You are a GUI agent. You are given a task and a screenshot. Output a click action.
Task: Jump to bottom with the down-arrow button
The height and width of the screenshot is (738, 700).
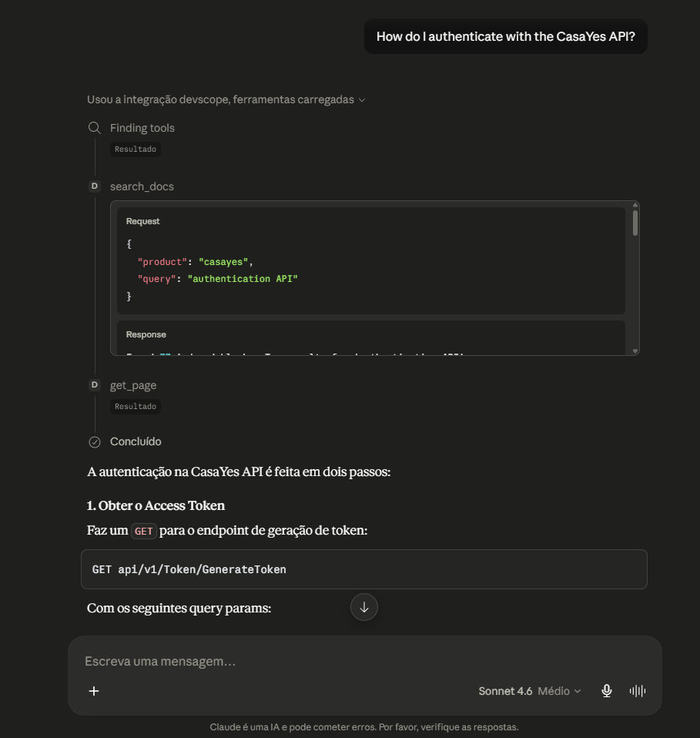[x=364, y=607]
